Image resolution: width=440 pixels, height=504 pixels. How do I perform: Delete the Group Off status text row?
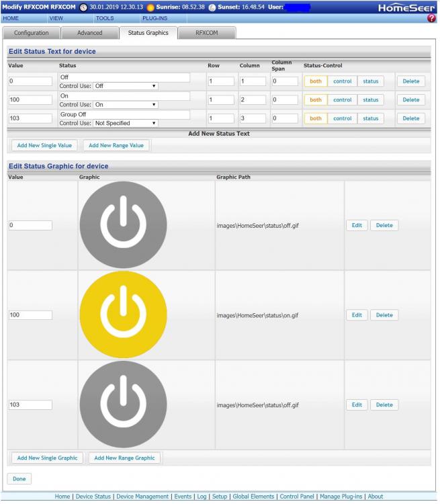[410, 118]
